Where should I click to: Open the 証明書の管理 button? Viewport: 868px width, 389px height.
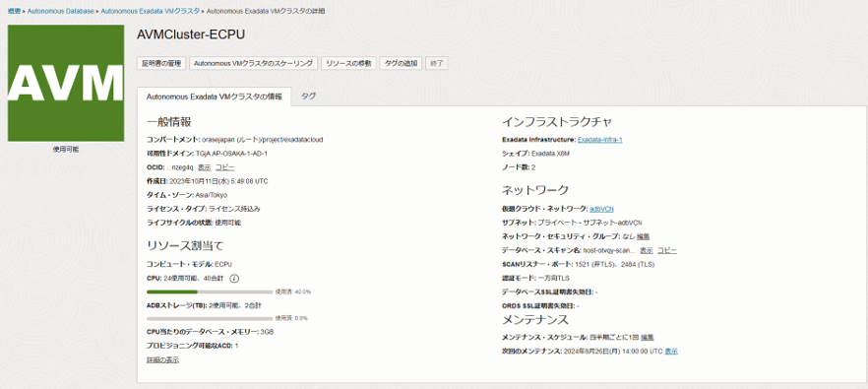click(161, 63)
